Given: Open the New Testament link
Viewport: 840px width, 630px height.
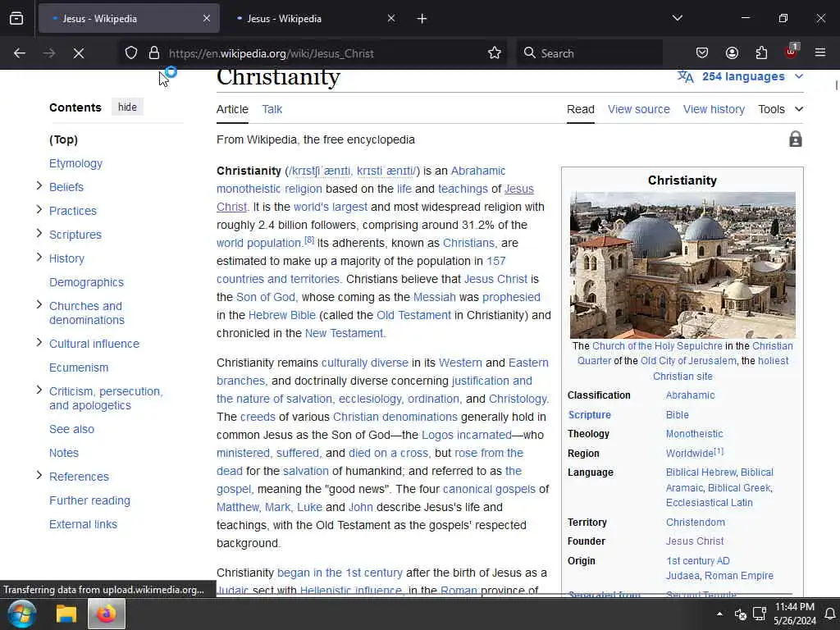Looking at the screenshot, I should tap(344, 333).
